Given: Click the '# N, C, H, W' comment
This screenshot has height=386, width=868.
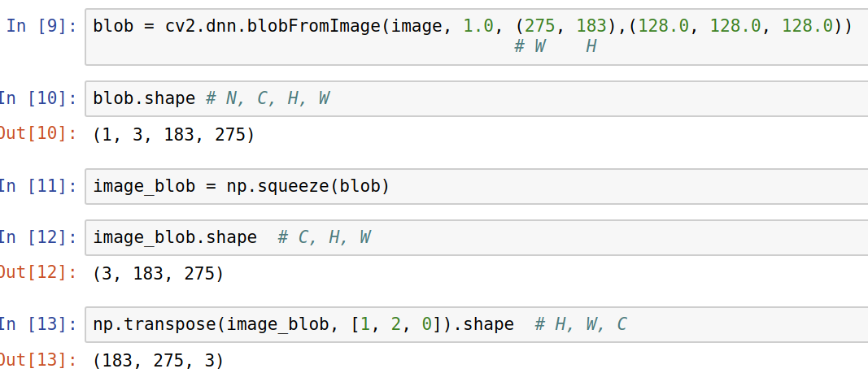Looking at the screenshot, I should coord(268,98).
